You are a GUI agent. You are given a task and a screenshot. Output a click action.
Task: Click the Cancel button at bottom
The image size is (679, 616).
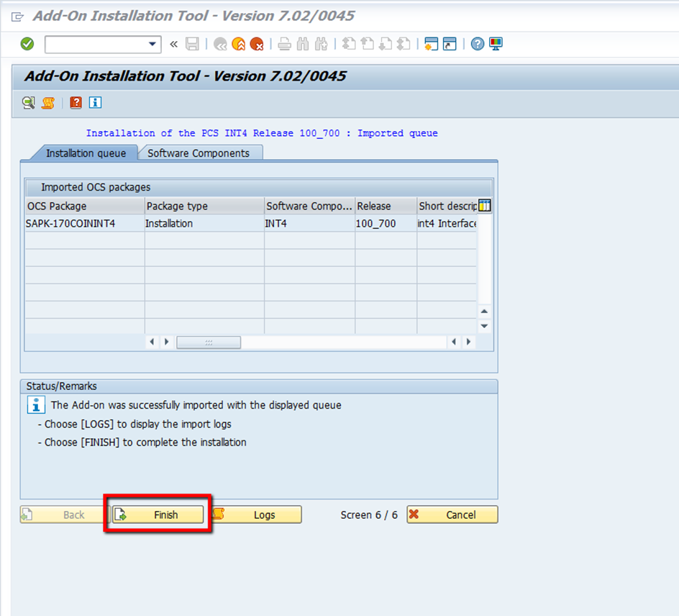[452, 515]
